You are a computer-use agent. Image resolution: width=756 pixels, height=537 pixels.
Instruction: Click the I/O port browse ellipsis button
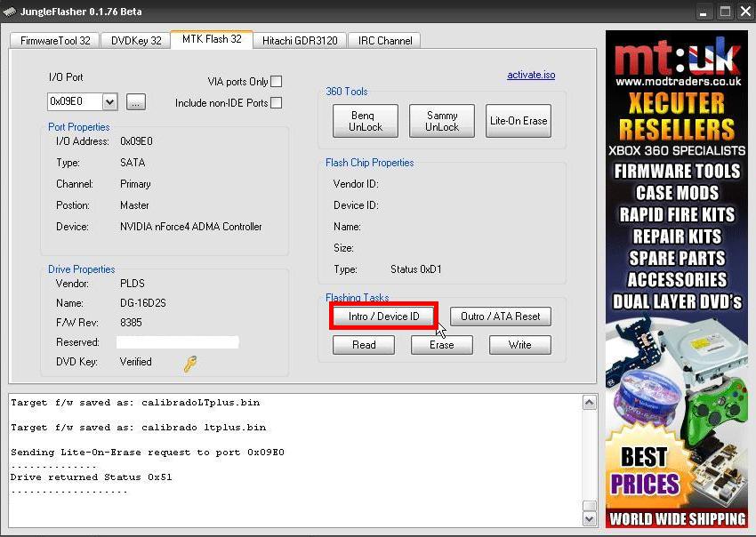point(135,102)
